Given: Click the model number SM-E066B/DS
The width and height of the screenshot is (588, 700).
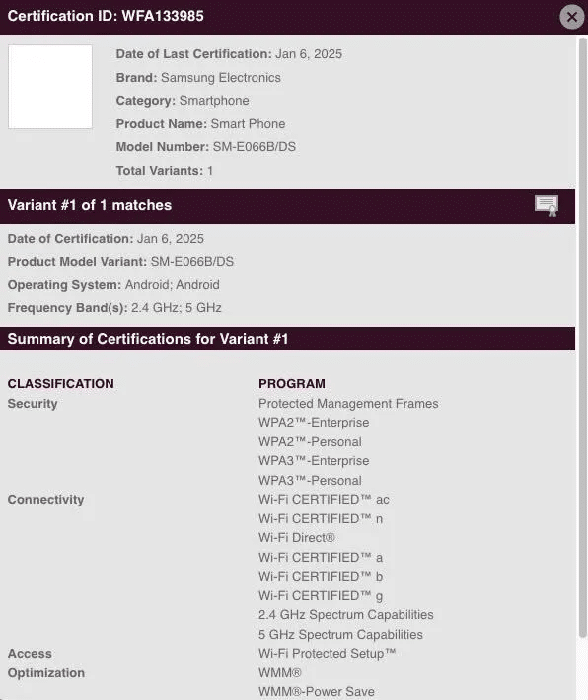Looking at the screenshot, I should coord(255,147).
